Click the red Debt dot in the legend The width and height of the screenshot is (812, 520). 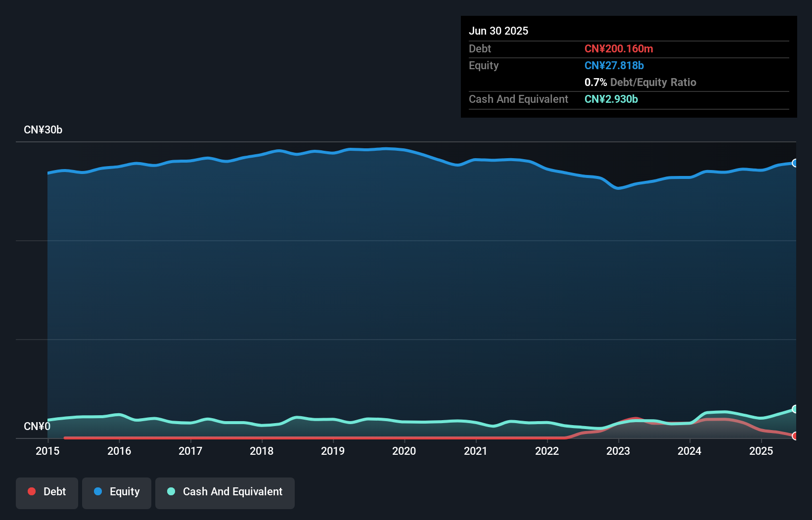coord(32,491)
